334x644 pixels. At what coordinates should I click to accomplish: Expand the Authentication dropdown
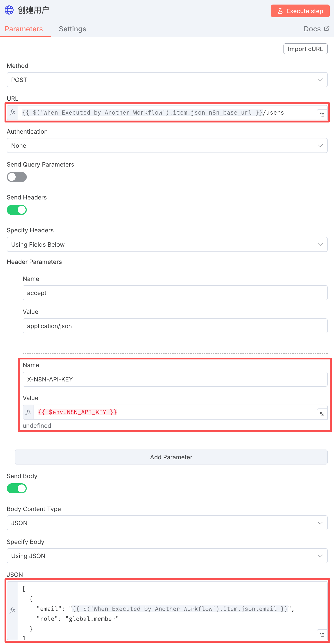[x=167, y=145]
